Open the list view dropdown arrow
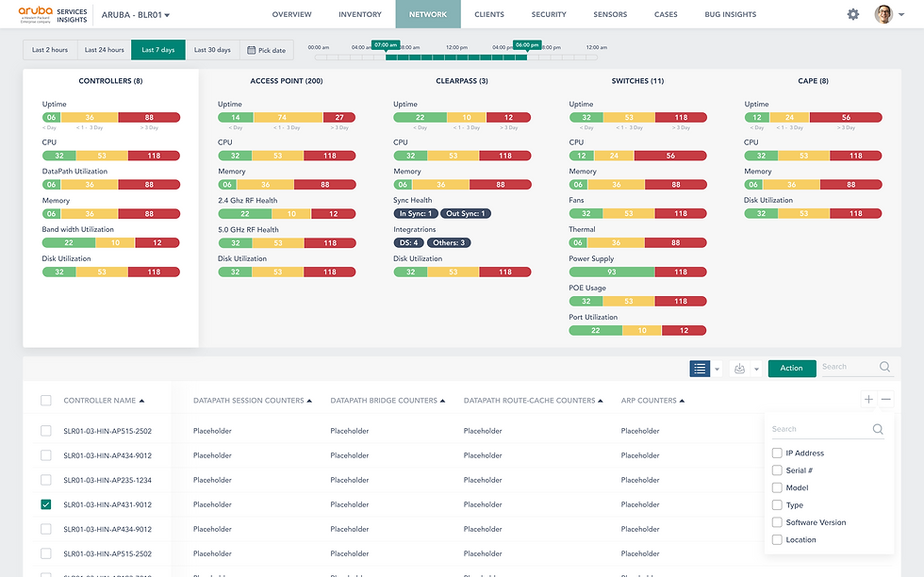Screen dimensions: 924x577 pyautogui.click(x=718, y=370)
